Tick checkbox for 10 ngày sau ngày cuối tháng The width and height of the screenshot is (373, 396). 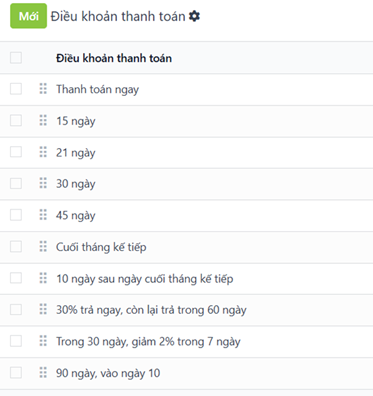16,278
